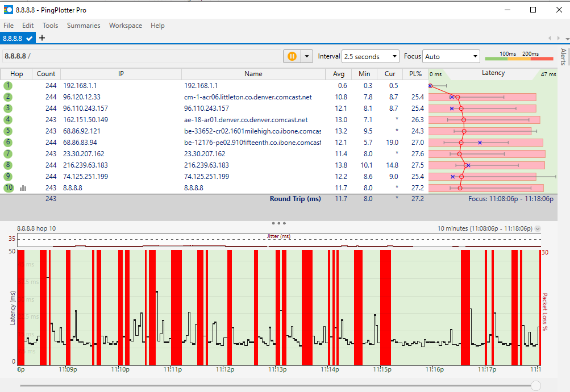Click the hop 8 green circle icon
Viewport: 570px width, 392px height.
tap(8, 165)
